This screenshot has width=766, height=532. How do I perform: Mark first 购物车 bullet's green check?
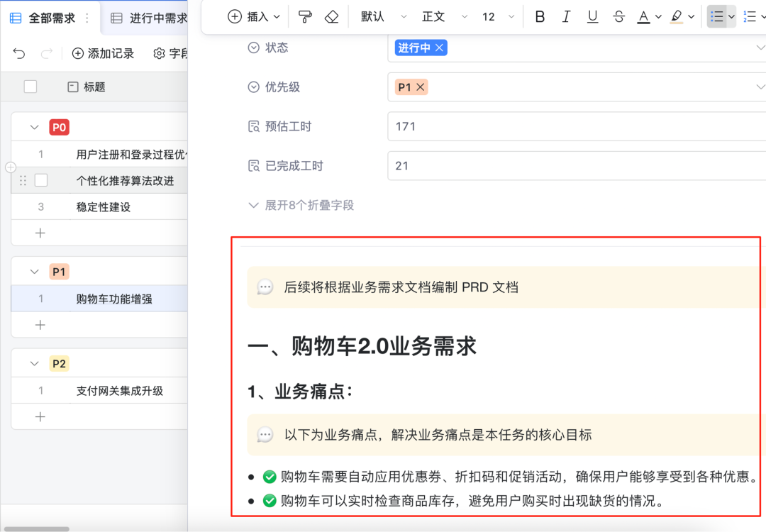point(270,477)
